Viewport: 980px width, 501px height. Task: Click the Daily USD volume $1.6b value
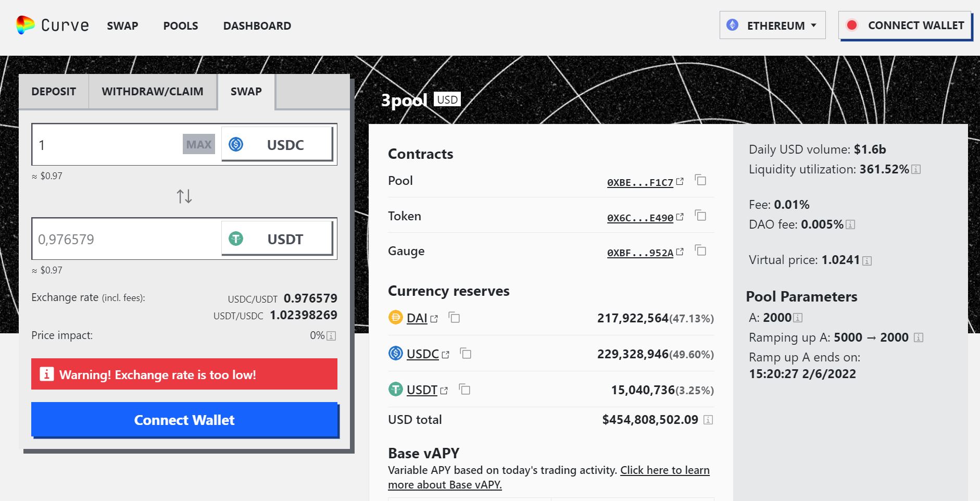870,149
